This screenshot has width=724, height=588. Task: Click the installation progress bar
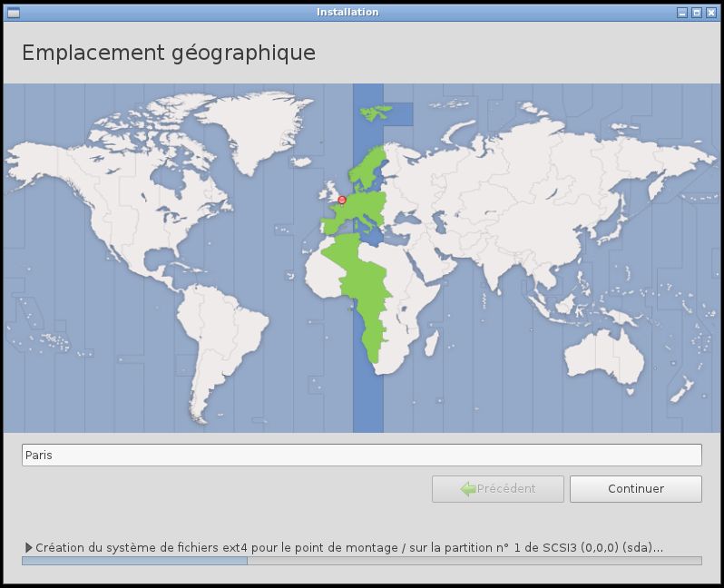click(x=361, y=561)
